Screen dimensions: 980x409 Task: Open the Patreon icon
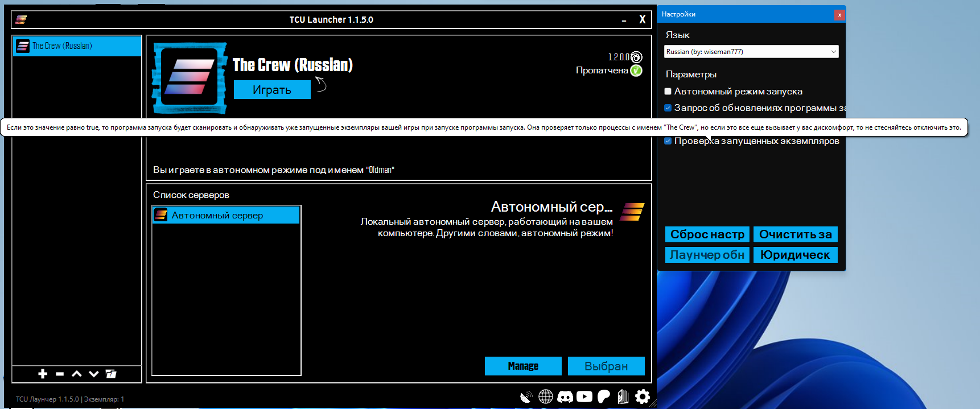coord(604,396)
